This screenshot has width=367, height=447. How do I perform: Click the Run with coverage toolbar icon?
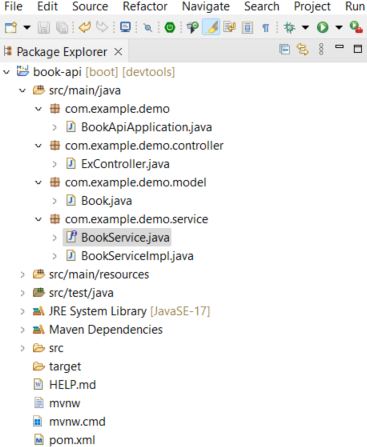click(356, 27)
